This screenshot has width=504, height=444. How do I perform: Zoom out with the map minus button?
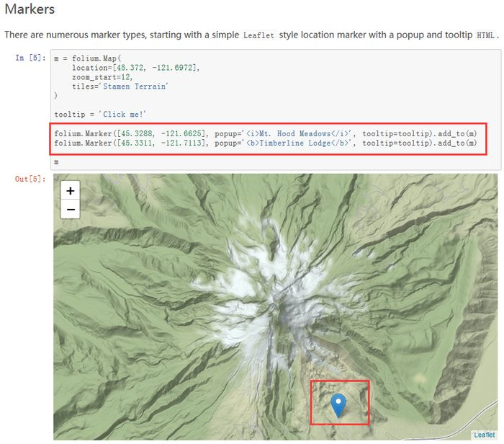click(x=70, y=210)
